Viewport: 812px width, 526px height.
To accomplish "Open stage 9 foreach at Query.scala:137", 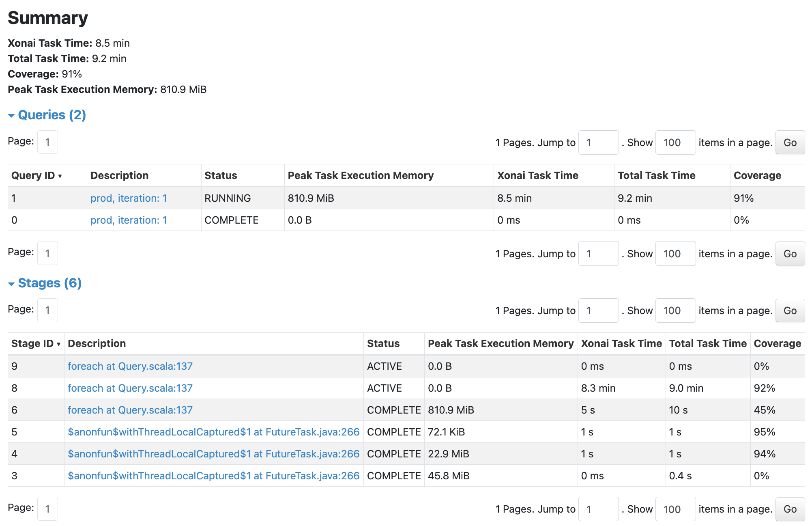I will click(x=130, y=366).
